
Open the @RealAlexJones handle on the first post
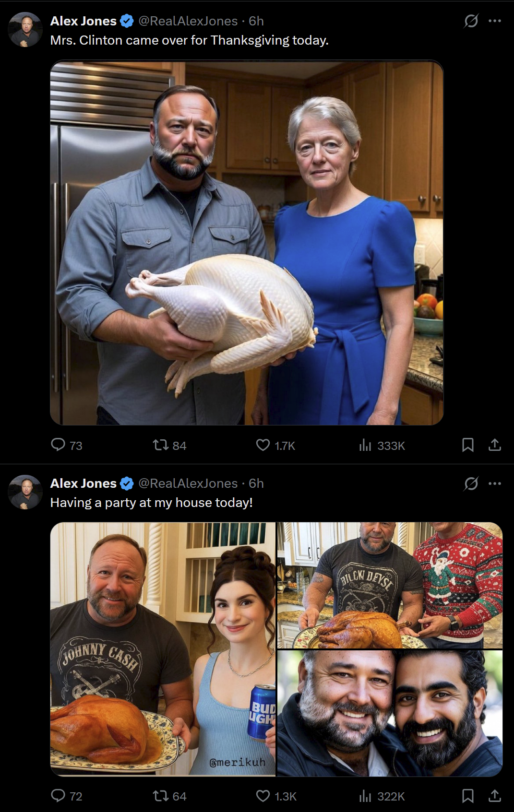point(188,21)
